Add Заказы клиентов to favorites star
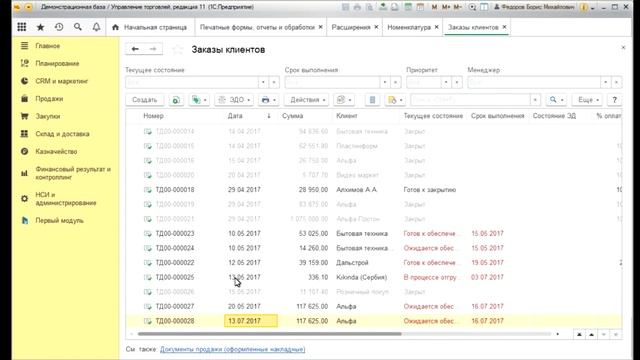This screenshot has width=640, height=360. [x=177, y=49]
